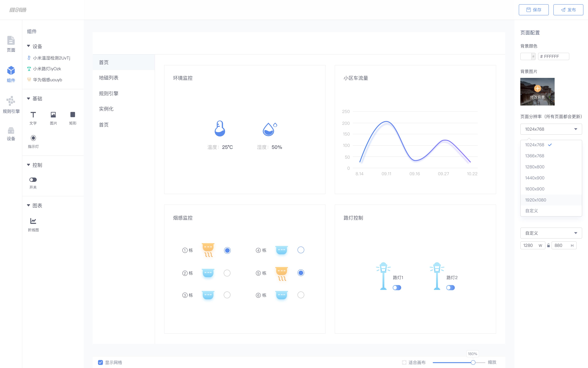Screen dimensions: 588x368
Task: Check the 适合画布 checkbox
Action: 404,362
